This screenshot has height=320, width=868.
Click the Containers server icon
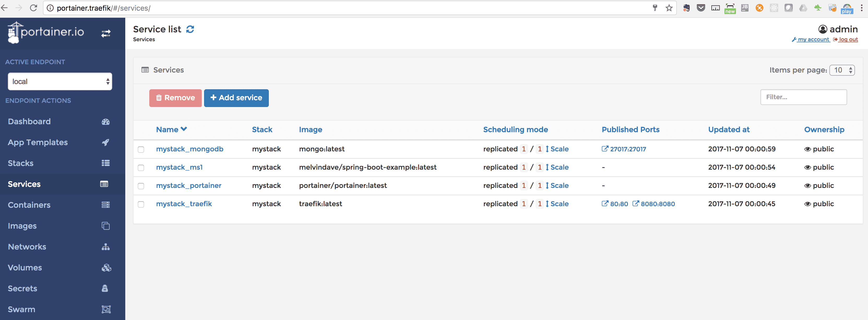[x=105, y=205]
